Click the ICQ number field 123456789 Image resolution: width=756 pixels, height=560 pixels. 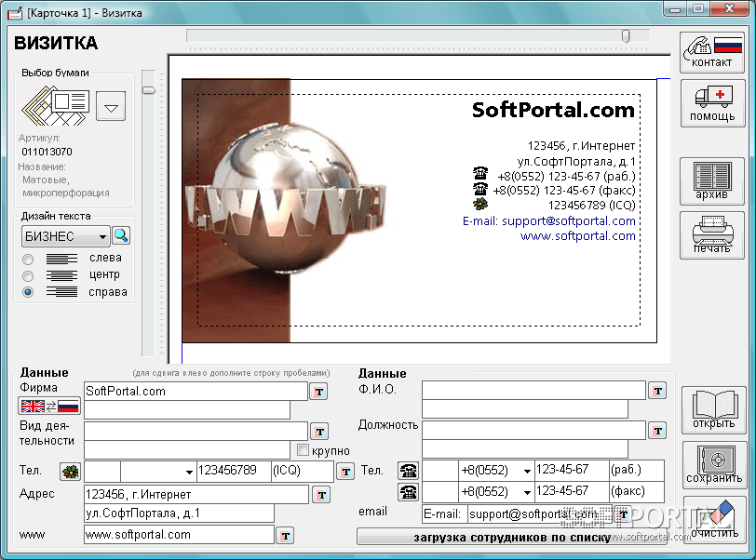click(x=234, y=472)
